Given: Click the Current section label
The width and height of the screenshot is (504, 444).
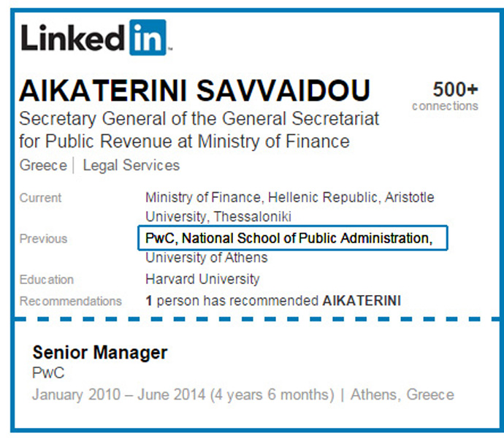Looking at the screenshot, I should pyautogui.click(x=40, y=198).
